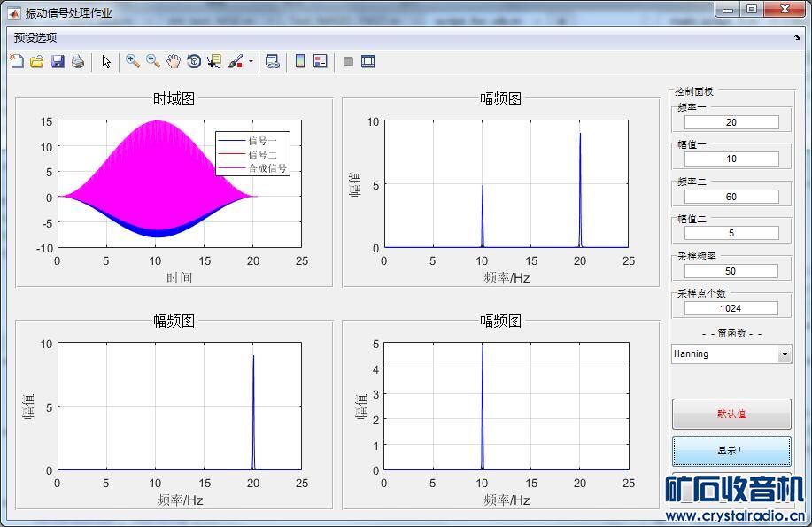Click the 控制面板 panel title
The width and height of the screenshot is (812, 527).
pos(694,91)
